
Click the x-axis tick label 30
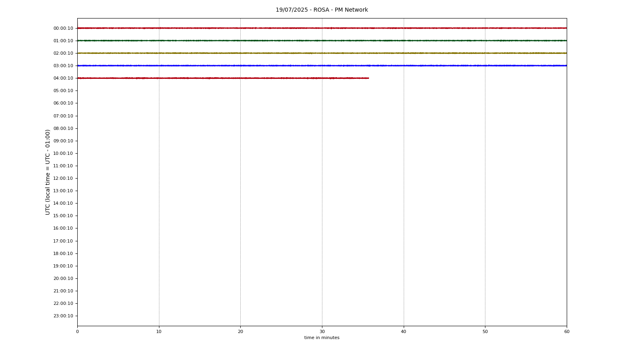coord(322,331)
